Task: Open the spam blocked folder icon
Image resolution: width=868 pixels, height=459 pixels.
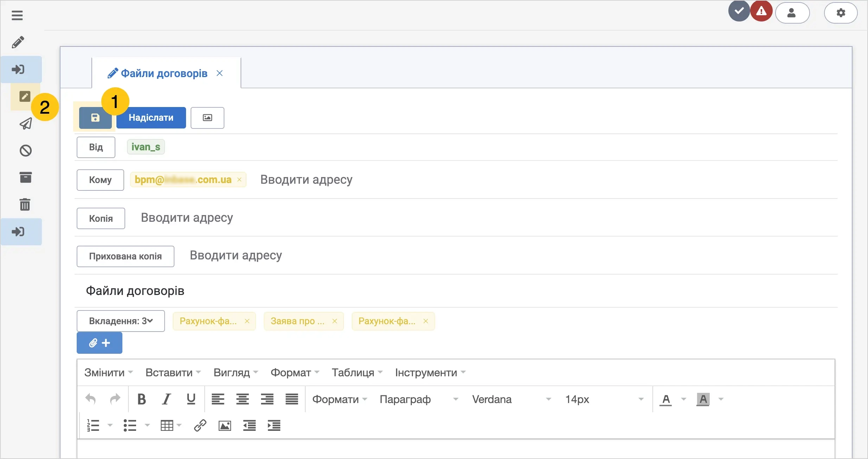Action: click(x=25, y=151)
